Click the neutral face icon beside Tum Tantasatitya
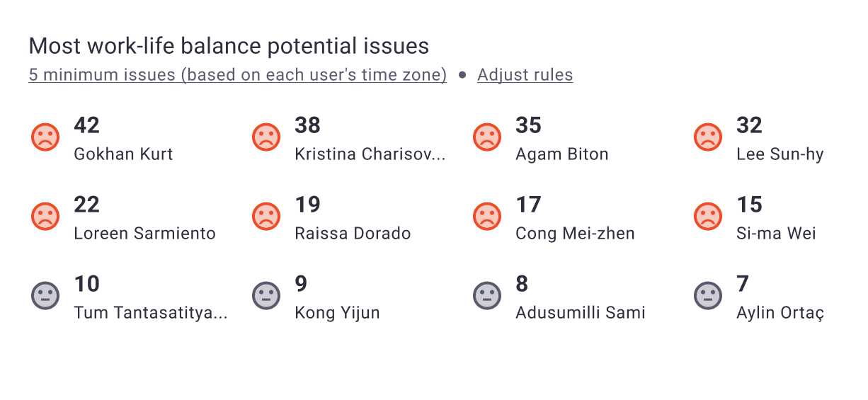The height and width of the screenshot is (400, 868). [45, 295]
